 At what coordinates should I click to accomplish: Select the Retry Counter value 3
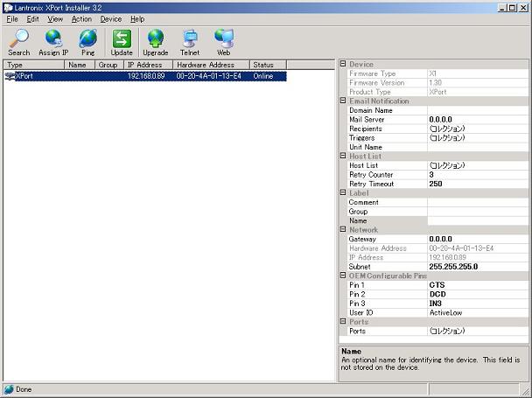pos(478,174)
